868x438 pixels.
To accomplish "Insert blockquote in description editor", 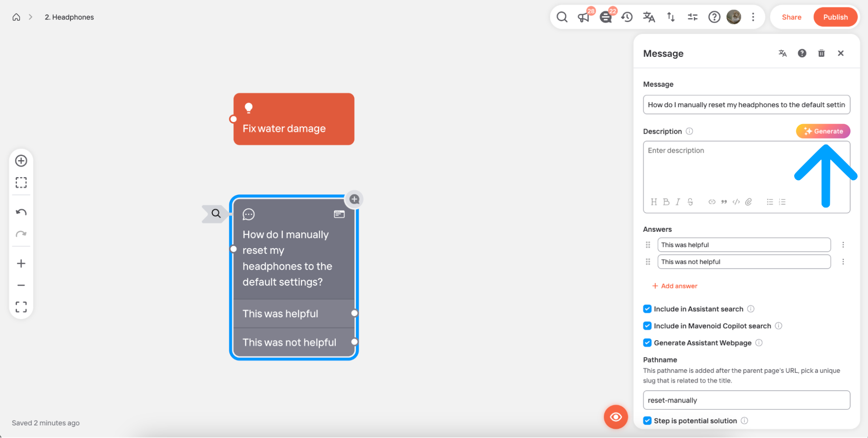I will tap(724, 202).
